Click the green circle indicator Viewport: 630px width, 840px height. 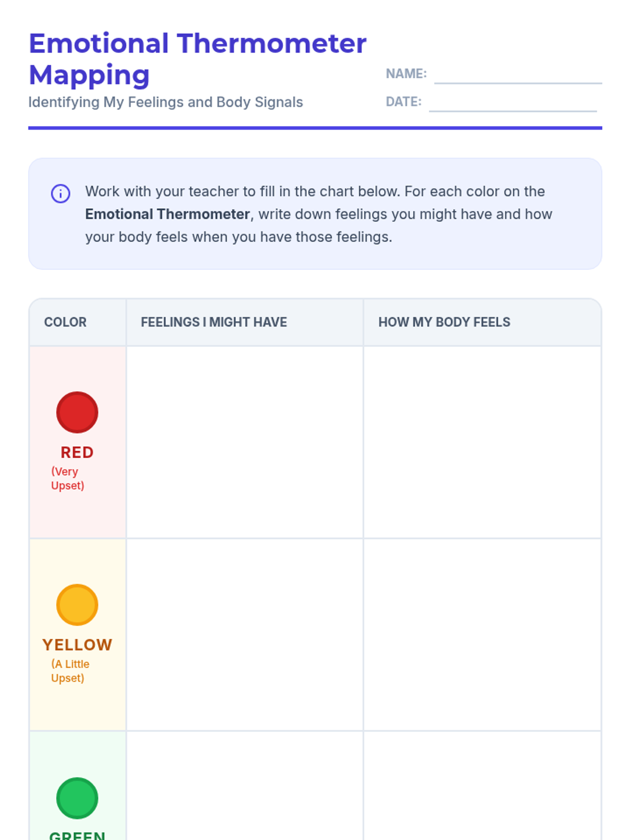tap(77, 798)
